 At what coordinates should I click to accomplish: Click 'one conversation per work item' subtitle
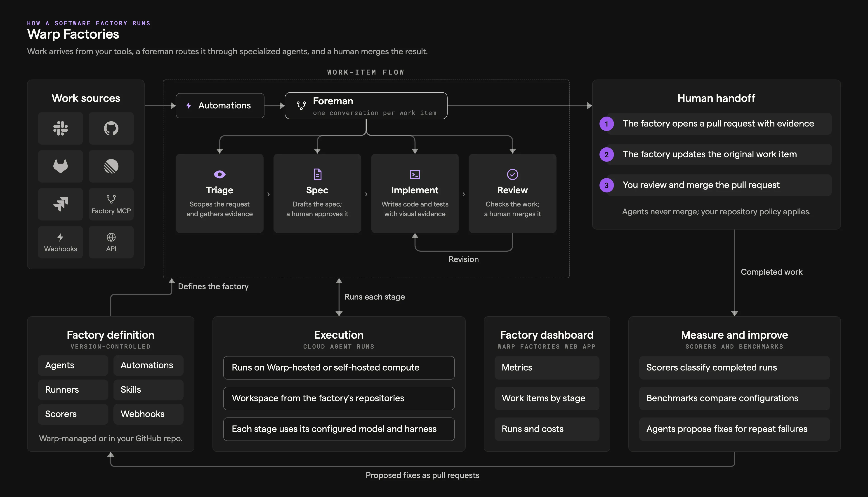click(x=375, y=113)
